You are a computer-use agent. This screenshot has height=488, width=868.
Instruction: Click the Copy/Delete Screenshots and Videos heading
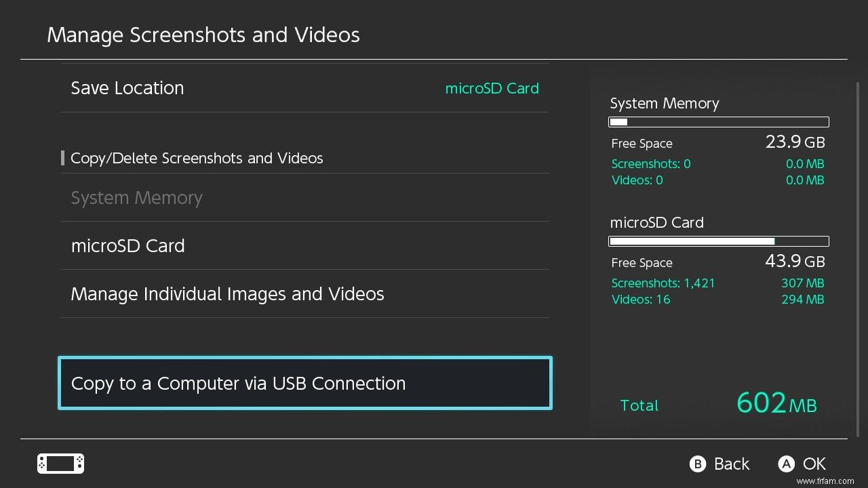tap(197, 159)
